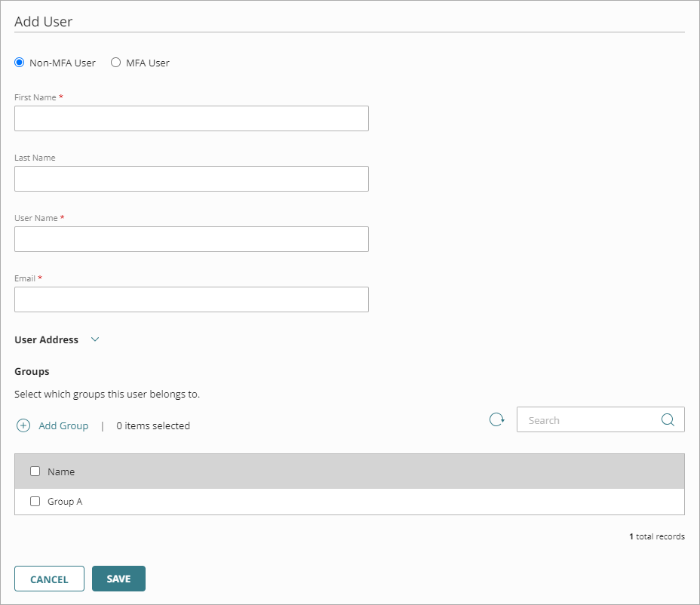This screenshot has width=700, height=605.
Task: Click the Add Group plus icon
Action: click(23, 425)
